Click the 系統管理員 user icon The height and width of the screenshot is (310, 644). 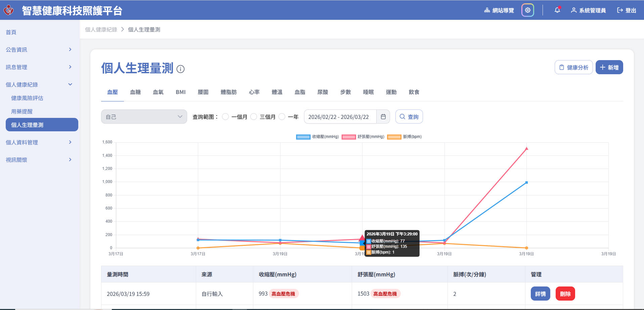(573, 10)
